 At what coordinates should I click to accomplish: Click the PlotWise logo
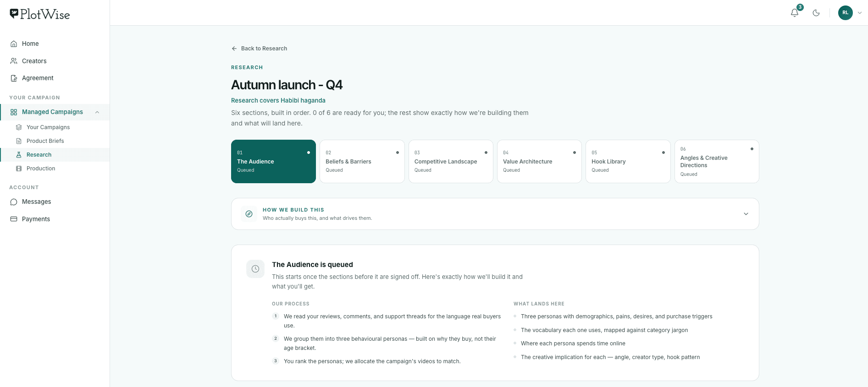click(x=40, y=14)
